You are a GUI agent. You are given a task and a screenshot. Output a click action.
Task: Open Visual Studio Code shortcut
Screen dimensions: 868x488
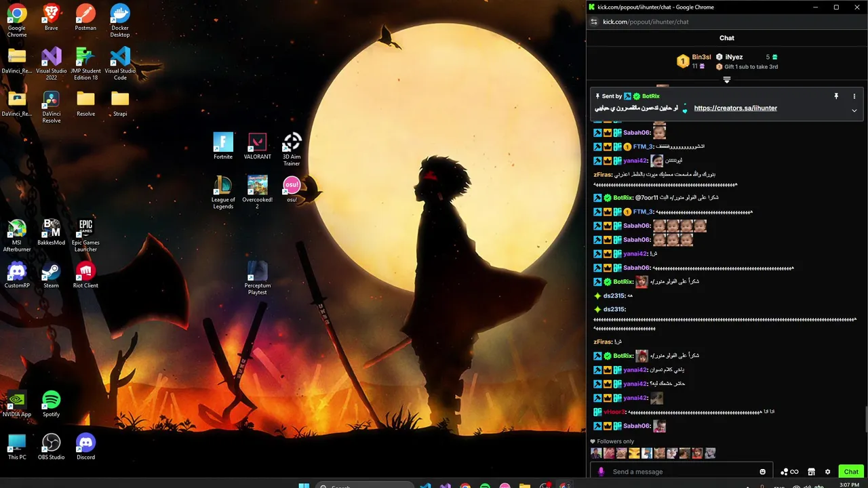pyautogui.click(x=120, y=63)
